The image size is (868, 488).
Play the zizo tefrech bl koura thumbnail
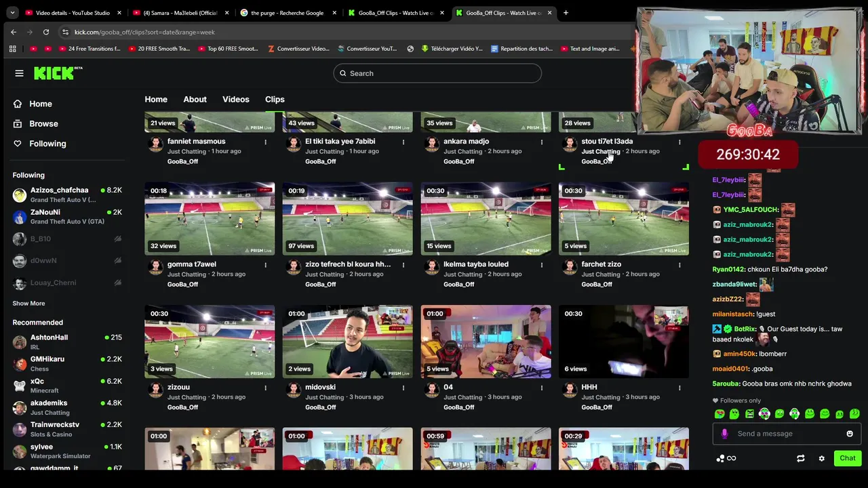(x=347, y=219)
